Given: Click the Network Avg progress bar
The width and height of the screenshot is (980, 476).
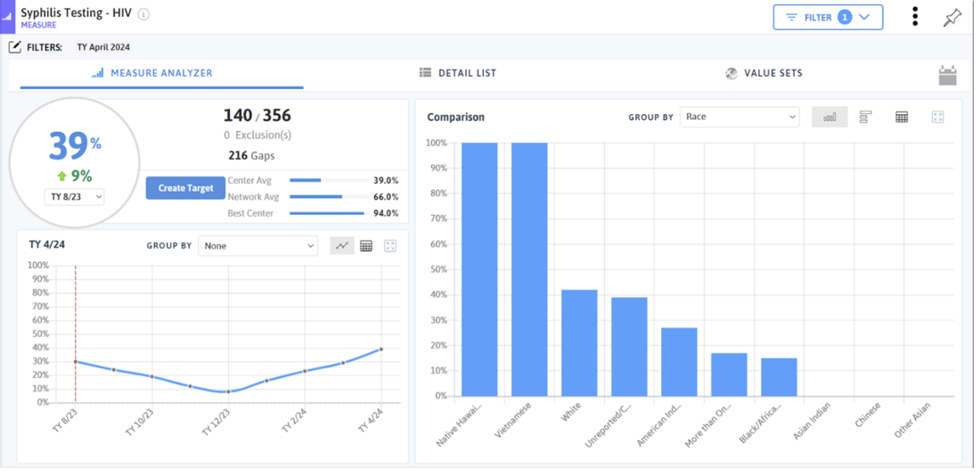Looking at the screenshot, I should 329,196.
